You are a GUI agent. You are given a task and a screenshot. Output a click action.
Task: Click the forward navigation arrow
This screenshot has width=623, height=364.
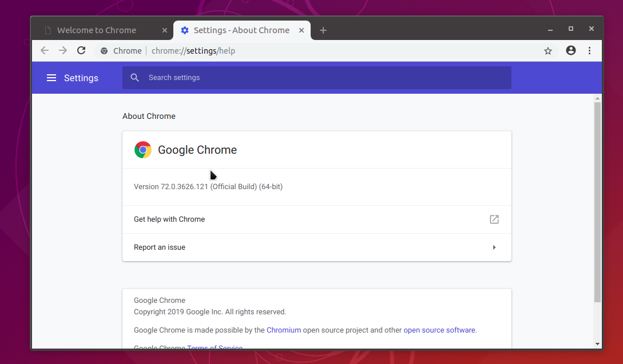pyautogui.click(x=63, y=50)
